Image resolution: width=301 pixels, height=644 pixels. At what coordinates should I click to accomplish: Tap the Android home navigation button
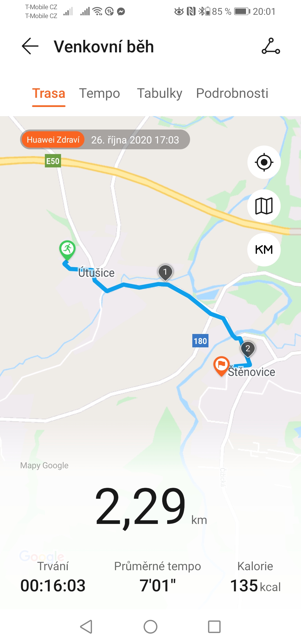151,627
